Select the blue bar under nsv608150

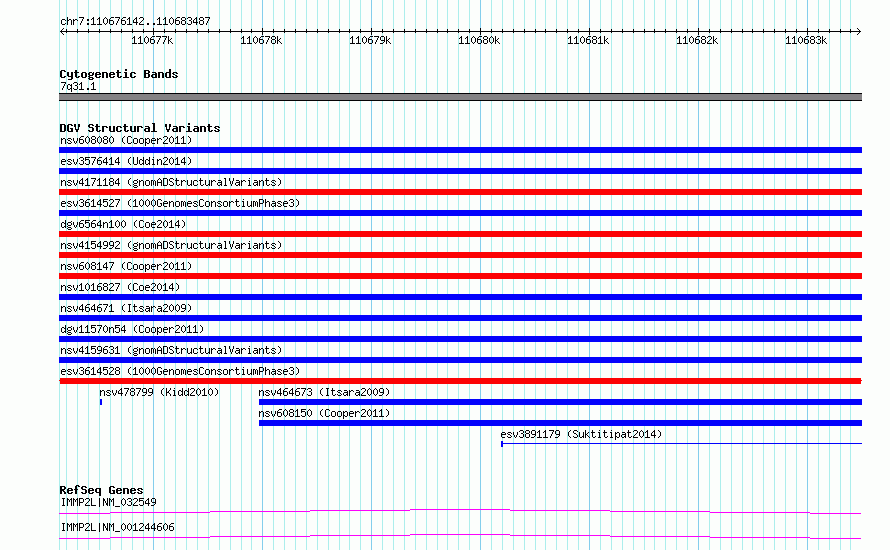coord(560,423)
